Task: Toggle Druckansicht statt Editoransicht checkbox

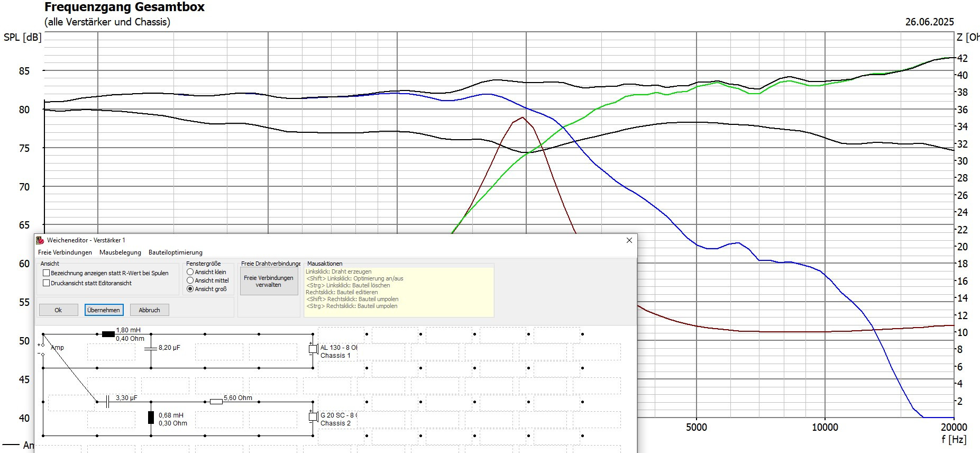Action: click(46, 283)
